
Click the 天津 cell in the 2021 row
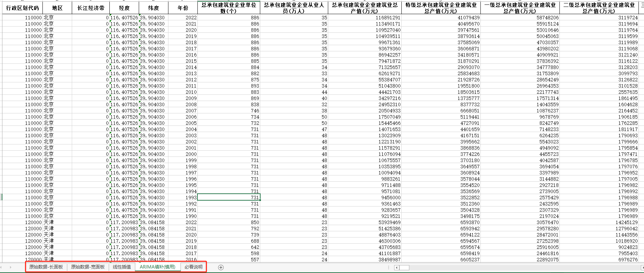(x=57, y=229)
